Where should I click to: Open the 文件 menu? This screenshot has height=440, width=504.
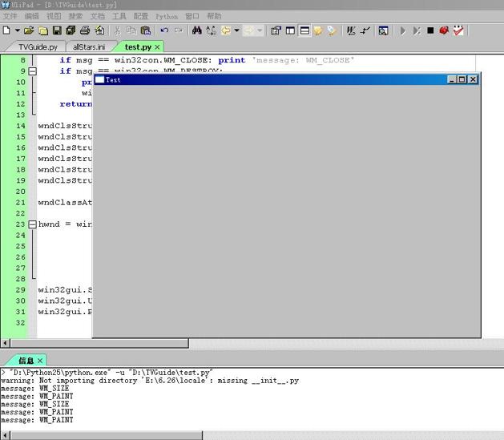pos(10,16)
